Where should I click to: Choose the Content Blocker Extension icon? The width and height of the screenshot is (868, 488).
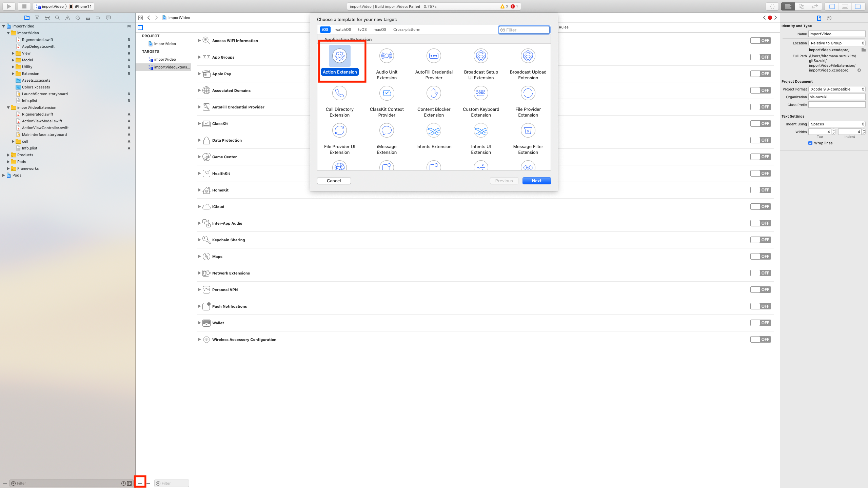click(x=434, y=93)
